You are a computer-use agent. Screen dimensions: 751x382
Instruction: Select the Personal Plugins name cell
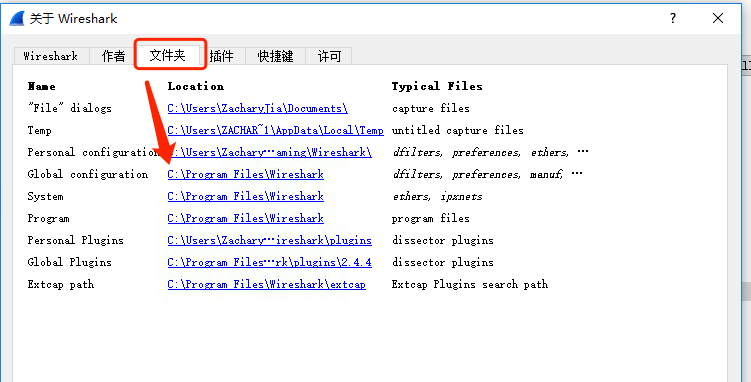75,240
